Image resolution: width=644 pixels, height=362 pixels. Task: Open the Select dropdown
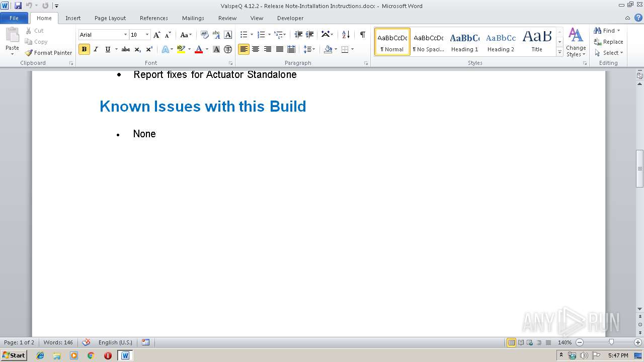pos(608,53)
